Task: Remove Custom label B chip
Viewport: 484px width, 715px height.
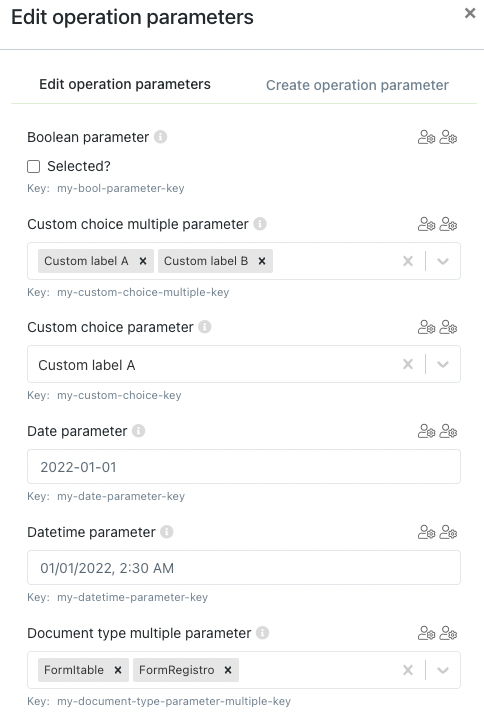Action: pyautogui.click(x=262, y=261)
